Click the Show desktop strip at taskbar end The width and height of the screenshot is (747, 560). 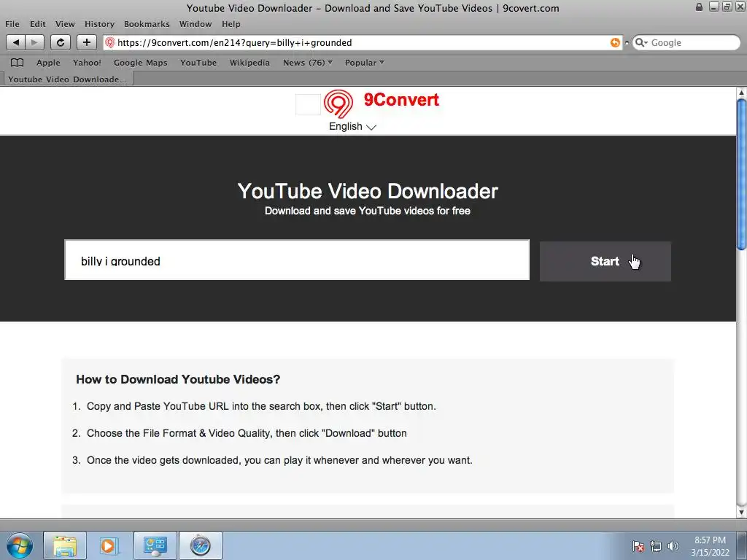point(741,545)
